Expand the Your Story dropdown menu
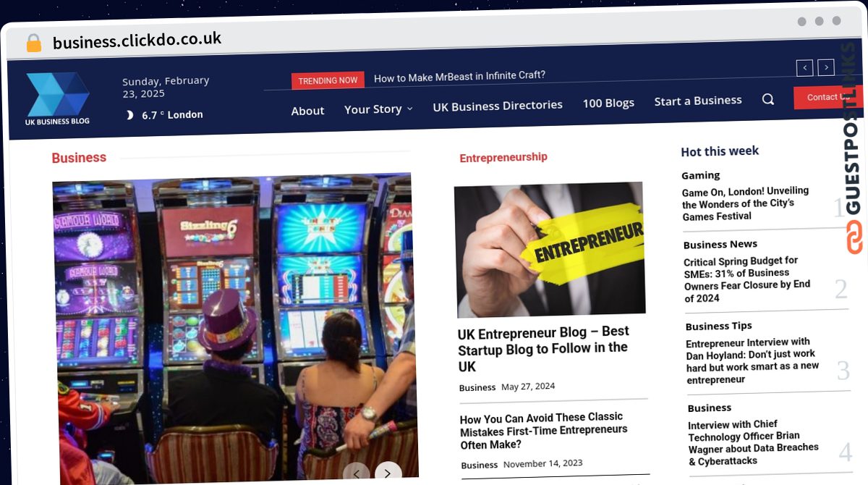868x485 pixels. click(378, 109)
